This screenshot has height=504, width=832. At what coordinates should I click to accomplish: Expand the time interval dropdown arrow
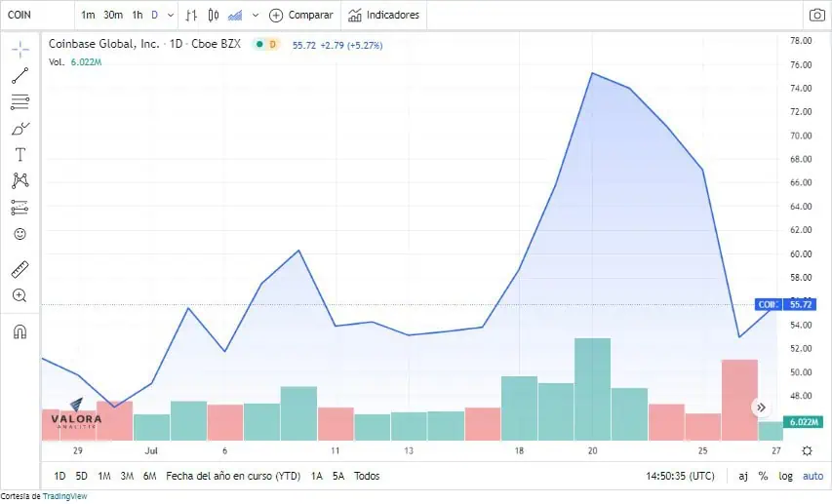171,15
